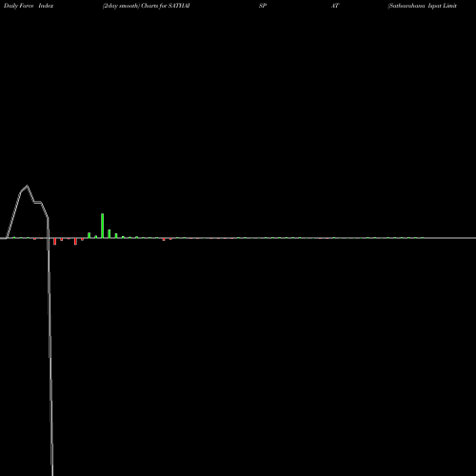Click '(Sathavahana Ispat Limit' company name text

[x=423, y=6]
